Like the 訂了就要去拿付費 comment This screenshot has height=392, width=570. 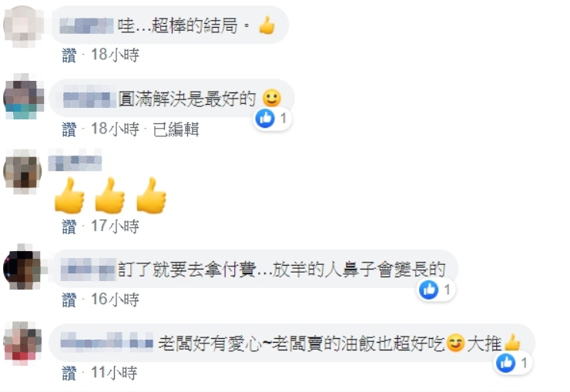(69, 300)
